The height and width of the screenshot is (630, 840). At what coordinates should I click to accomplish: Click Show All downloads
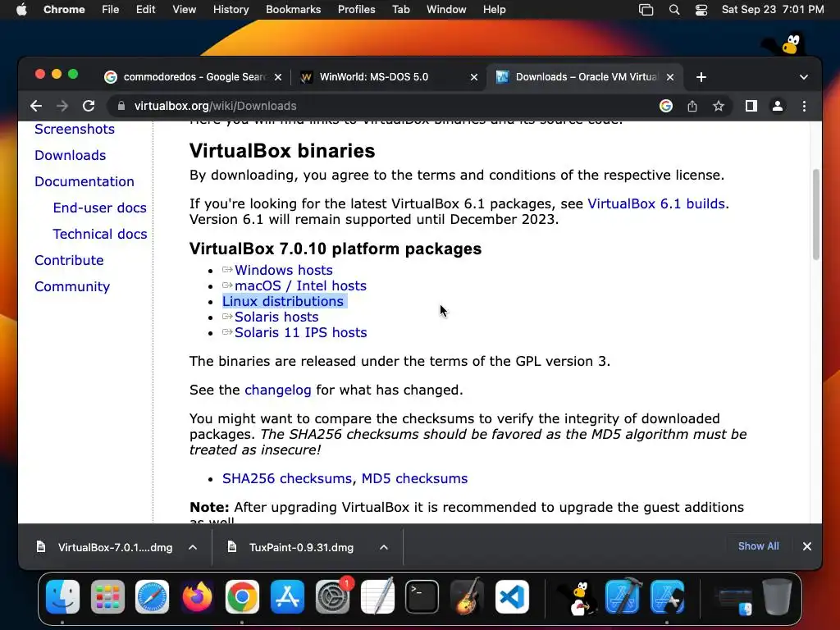coord(758,546)
